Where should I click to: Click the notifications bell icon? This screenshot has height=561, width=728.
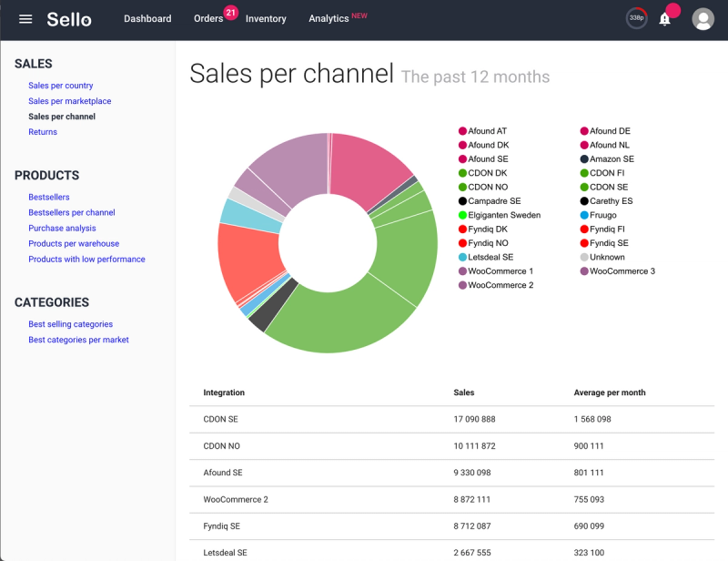coord(664,19)
